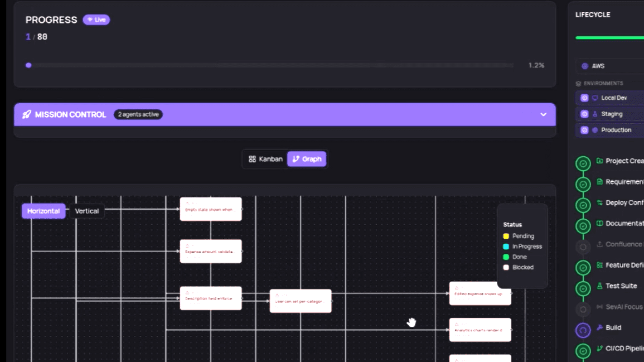Viewport: 644px width, 362px height.
Task: Open the 'Description field enforce' graph node
Action: (211, 298)
